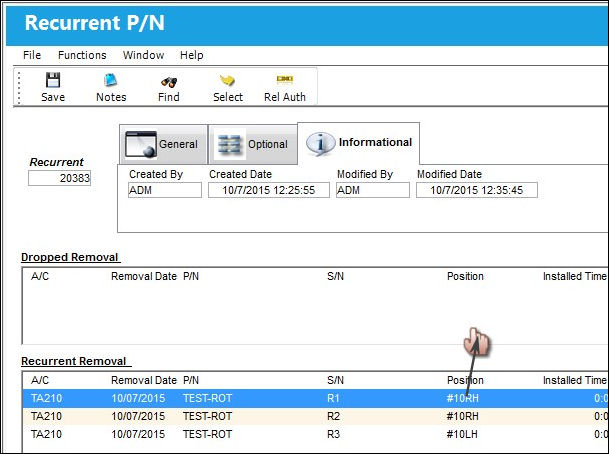This screenshot has height=454, width=609.
Task: Click Installed Time header in Dropped Removal
Action: [x=575, y=276]
